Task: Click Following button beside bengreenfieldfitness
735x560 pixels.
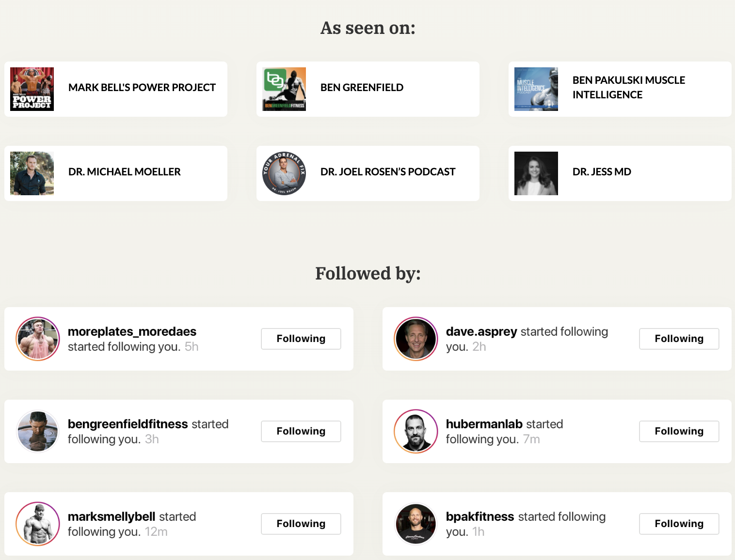Action: 301,431
